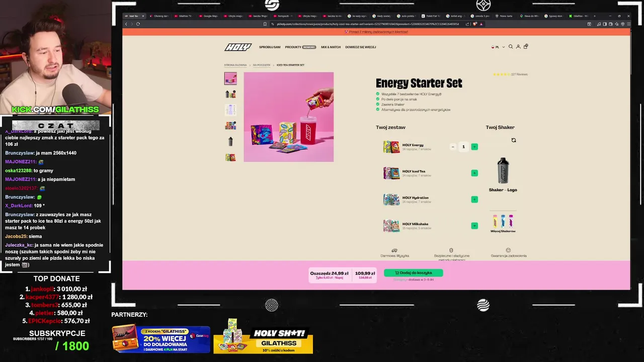This screenshot has width=644, height=362.
Task: Click the Więcej Shakerów link
Action: [x=503, y=231]
